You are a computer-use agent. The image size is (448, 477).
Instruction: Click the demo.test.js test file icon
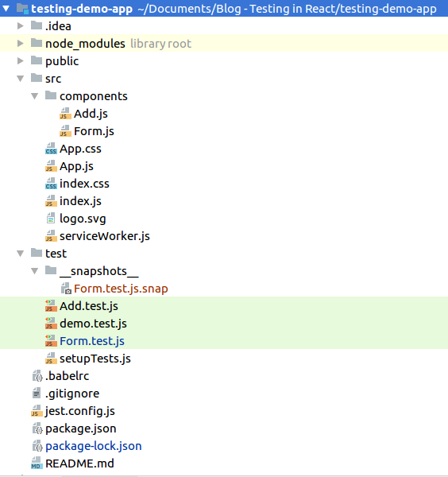pos(51,324)
